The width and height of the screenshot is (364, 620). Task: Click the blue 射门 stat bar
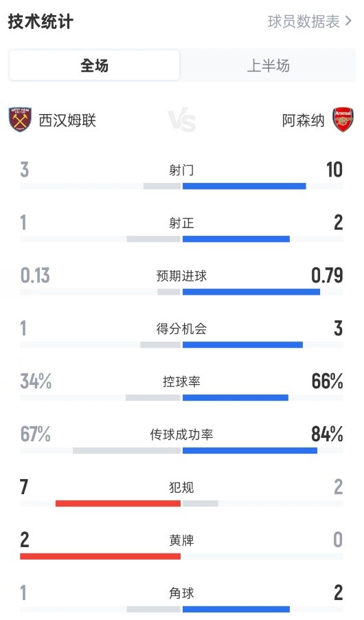(244, 186)
